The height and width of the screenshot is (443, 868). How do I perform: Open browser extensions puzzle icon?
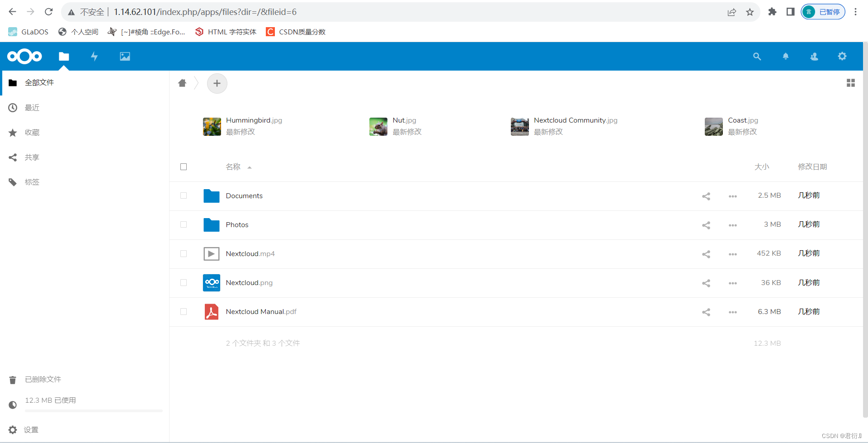pos(772,12)
